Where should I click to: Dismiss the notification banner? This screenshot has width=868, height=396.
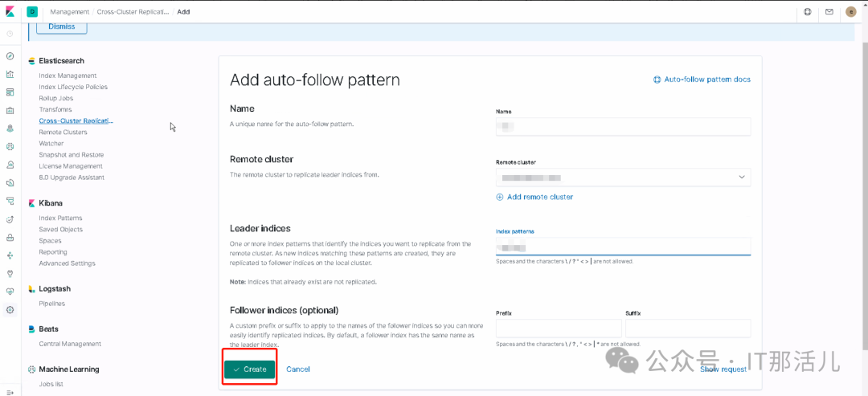point(62,27)
